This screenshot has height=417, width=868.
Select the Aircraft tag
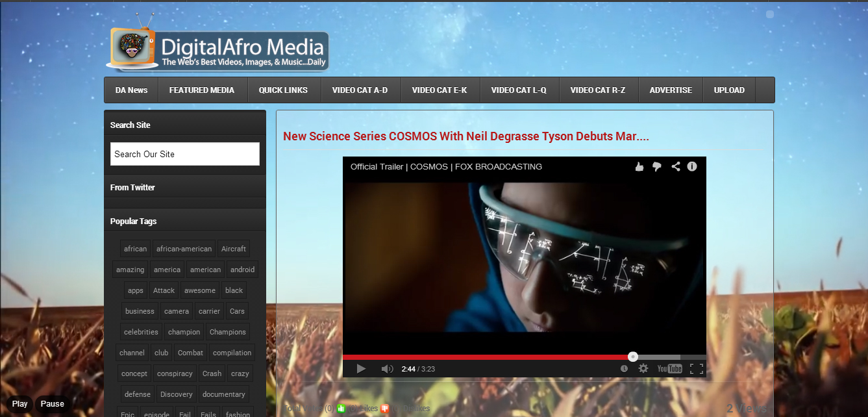(234, 249)
